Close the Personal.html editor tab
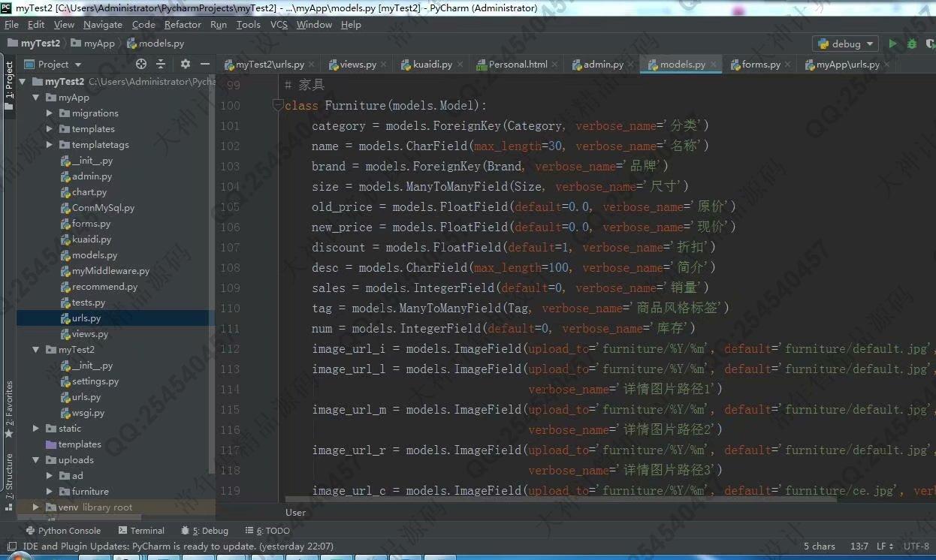936x560 pixels. click(555, 65)
